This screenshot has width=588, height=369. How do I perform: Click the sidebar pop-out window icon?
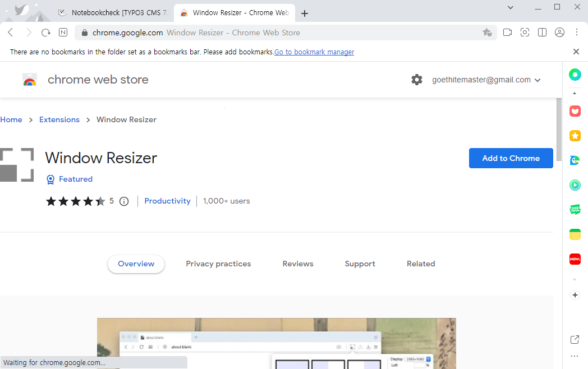pos(575,340)
